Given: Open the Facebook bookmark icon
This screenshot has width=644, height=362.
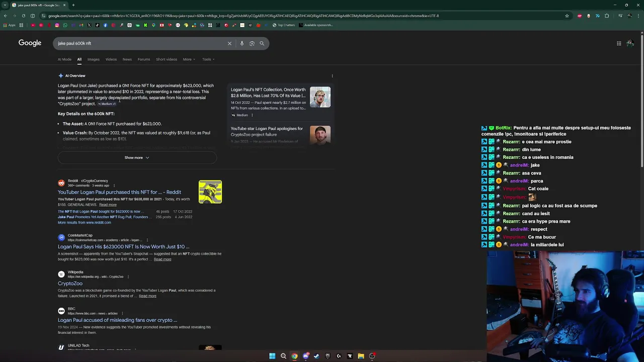Looking at the screenshot, I should [x=105, y=25].
